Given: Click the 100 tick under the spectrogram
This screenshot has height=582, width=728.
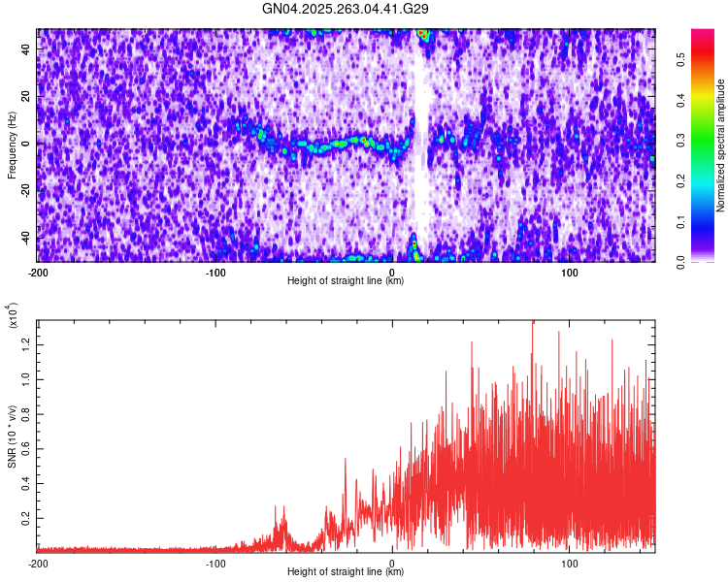Looking at the screenshot, I should click(x=570, y=272).
